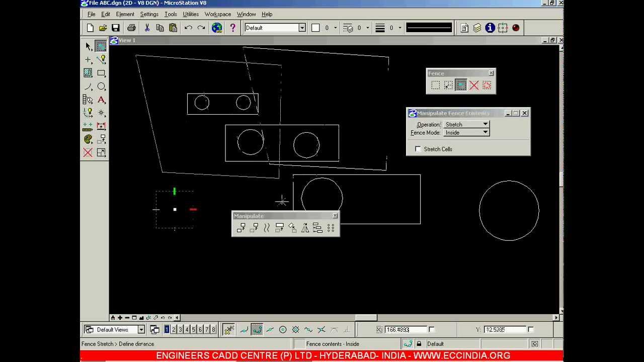Image resolution: width=644 pixels, height=362 pixels.
Task: Open the Settings menu
Action: point(149,14)
